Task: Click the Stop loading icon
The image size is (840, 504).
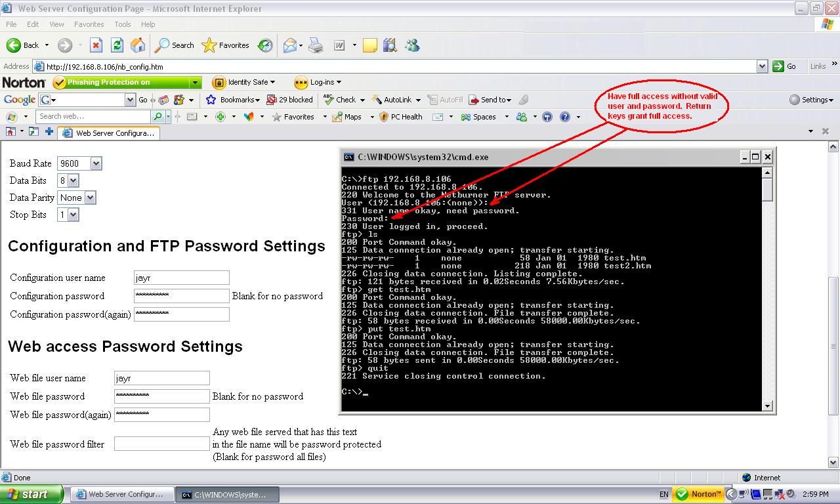Action: pos(96,45)
